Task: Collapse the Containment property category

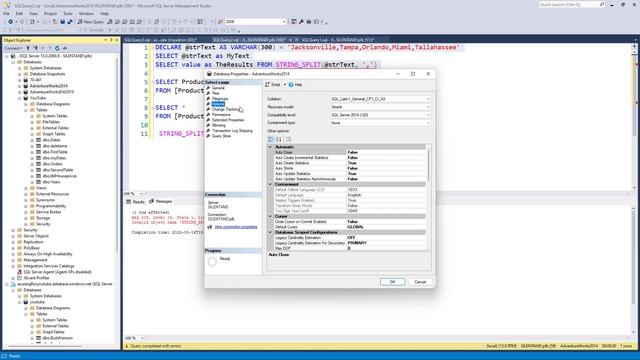Action: 270,184
